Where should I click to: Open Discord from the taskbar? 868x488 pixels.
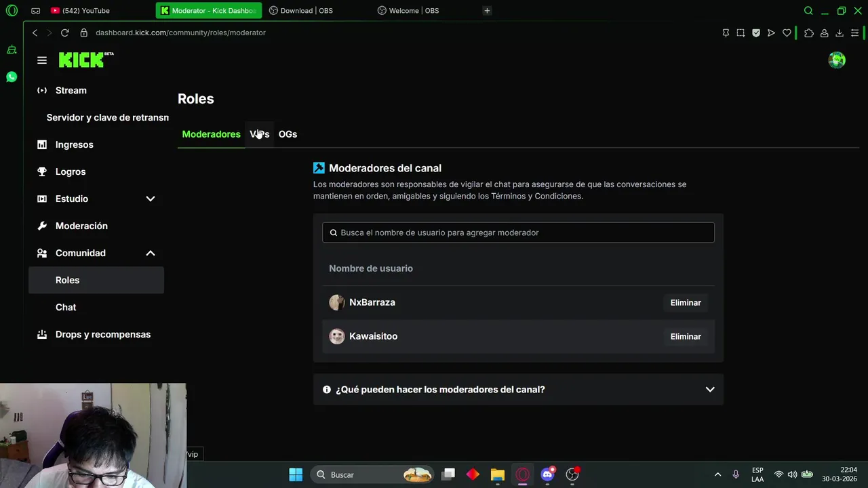[x=547, y=474]
